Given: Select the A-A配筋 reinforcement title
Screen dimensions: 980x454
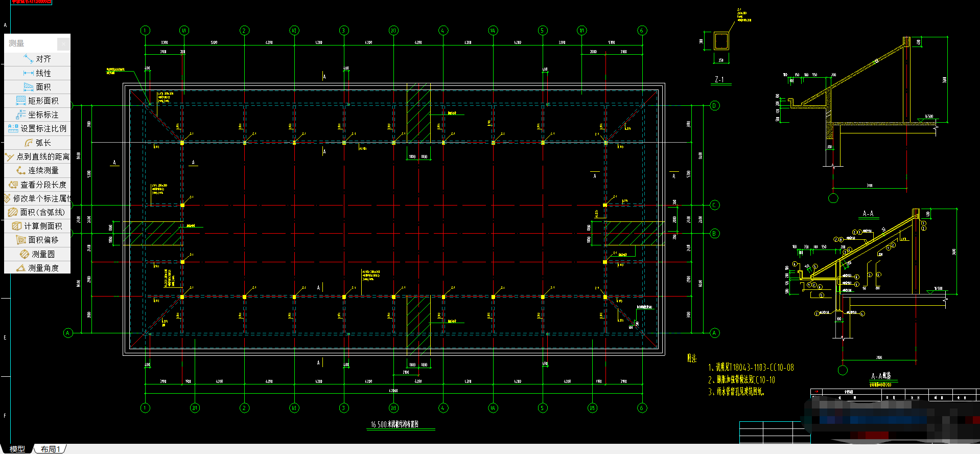Looking at the screenshot, I should tap(881, 376).
